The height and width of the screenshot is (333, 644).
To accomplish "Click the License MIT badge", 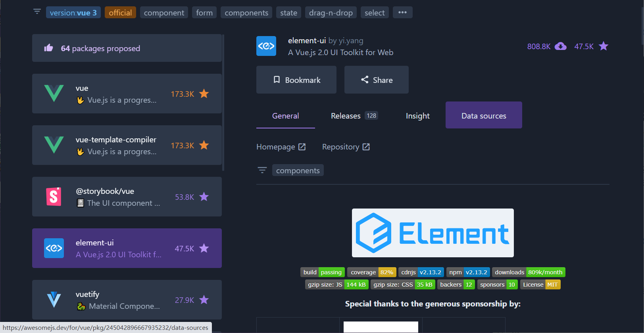I will 540,285.
